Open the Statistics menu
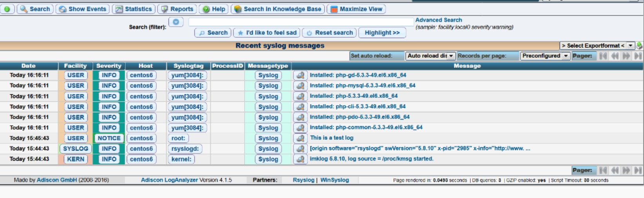This screenshot has height=198, width=644. pyautogui.click(x=134, y=9)
